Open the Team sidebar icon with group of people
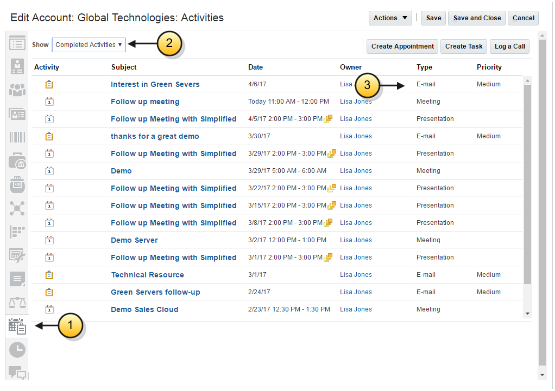 [x=17, y=90]
